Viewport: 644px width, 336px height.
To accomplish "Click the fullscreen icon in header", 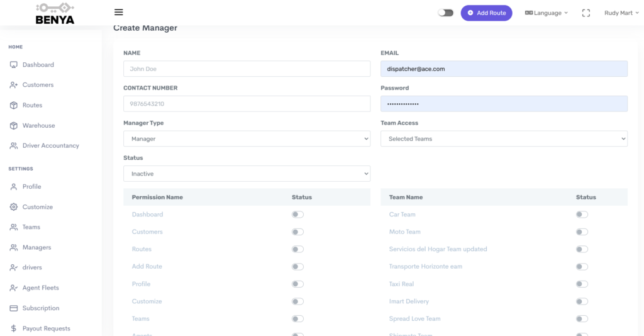I will pyautogui.click(x=586, y=13).
